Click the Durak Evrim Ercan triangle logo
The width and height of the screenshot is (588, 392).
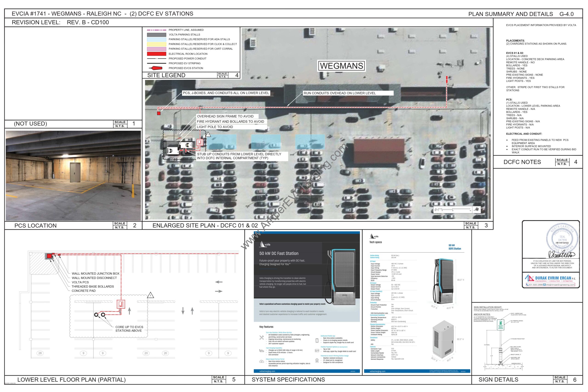529,278
